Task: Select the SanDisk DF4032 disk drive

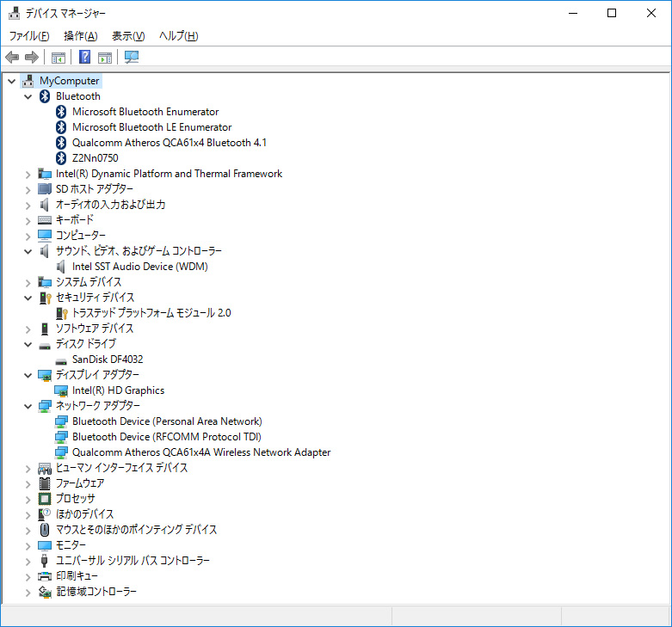Action: click(107, 360)
